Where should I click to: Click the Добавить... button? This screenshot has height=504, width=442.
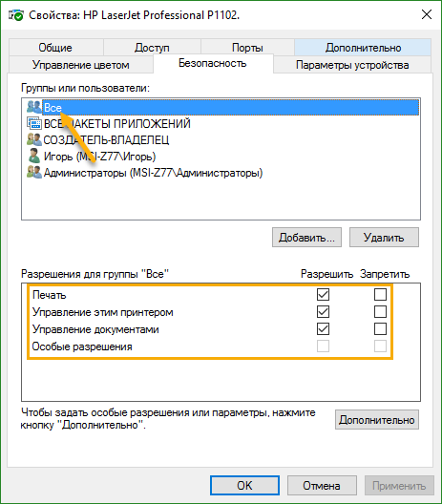306,238
